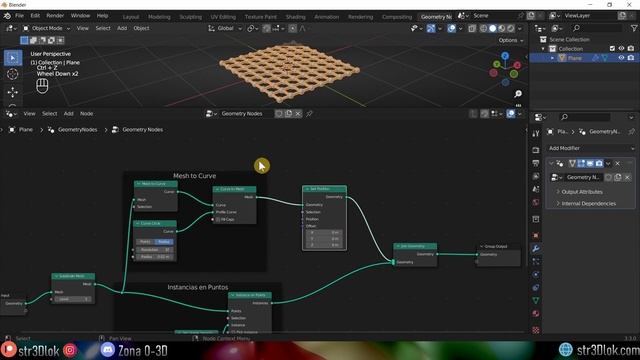Click the outliner filter funnel icon

pyautogui.click(x=634, y=28)
